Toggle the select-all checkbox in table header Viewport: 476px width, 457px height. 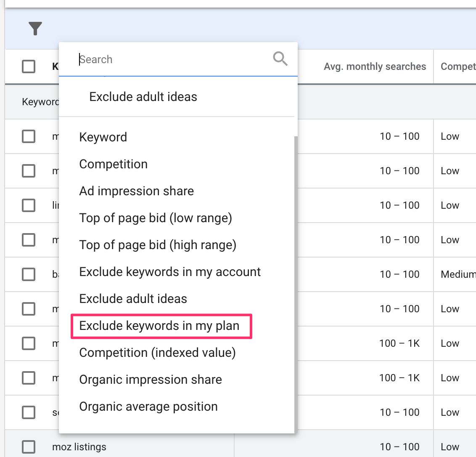coord(29,66)
